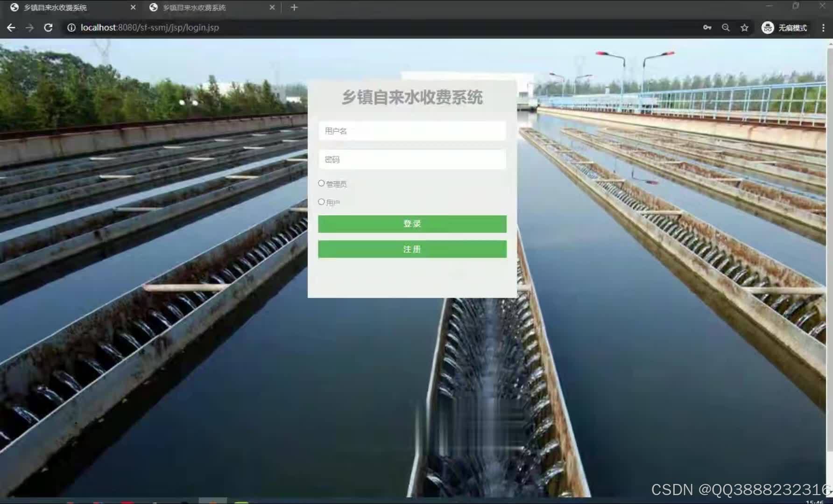The height and width of the screenshot is (504, 833).
Task: Open the zoom magnifier icon in address bar
Action: coord(726,28)
